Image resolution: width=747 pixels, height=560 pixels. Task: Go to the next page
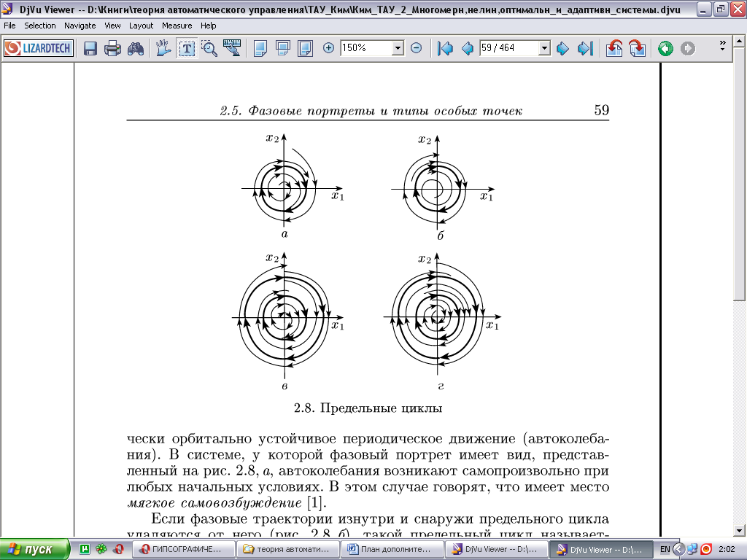(562, 48)
